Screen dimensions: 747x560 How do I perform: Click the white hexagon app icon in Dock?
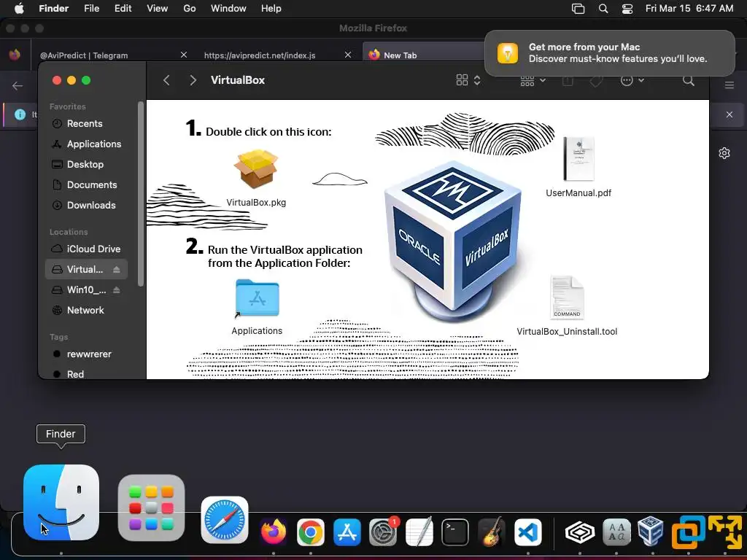(580, 532)
